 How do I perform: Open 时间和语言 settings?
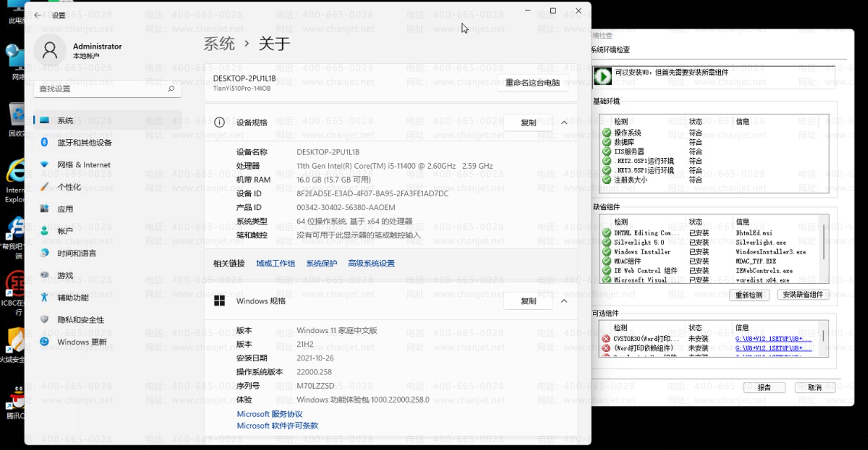coord(107,253)
